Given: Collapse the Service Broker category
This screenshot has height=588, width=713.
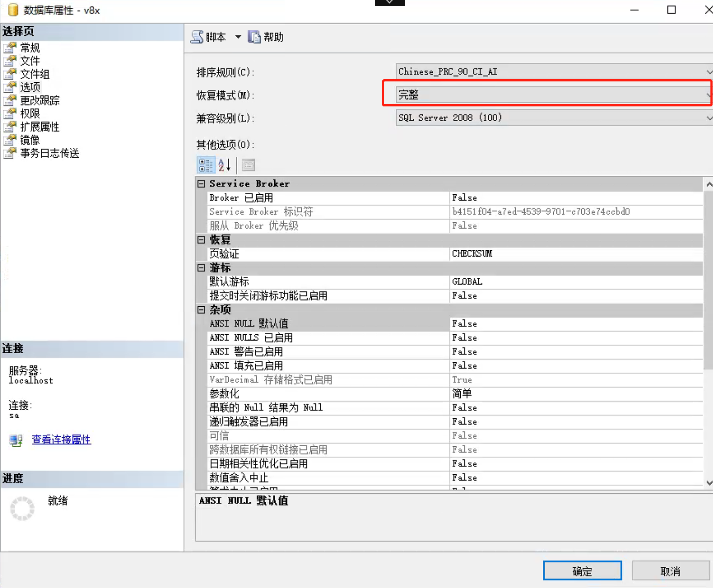Looking at the screenshot, I should [x=201, y=184].
